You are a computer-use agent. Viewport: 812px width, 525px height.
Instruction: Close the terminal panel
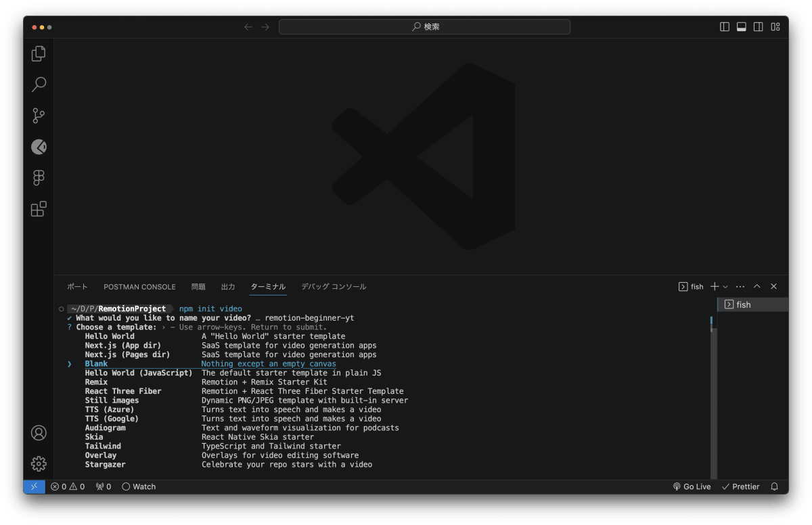point(774,287)
